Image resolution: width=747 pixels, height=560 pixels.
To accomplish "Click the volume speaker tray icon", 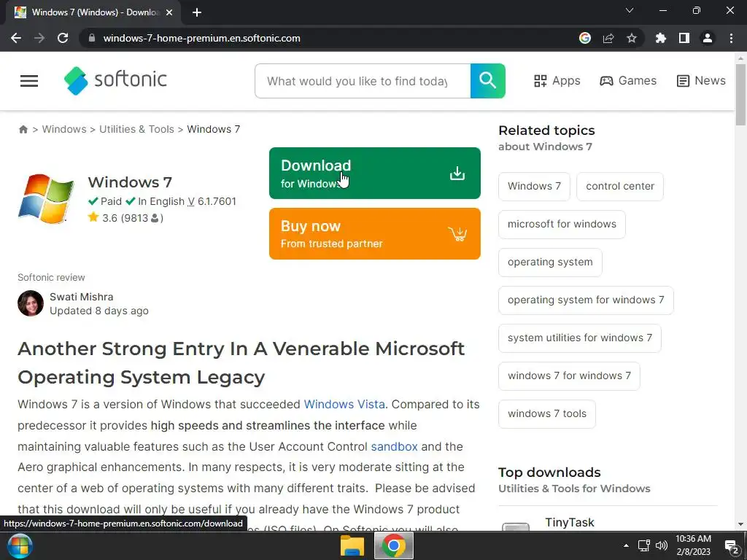I will pos(662,545).
